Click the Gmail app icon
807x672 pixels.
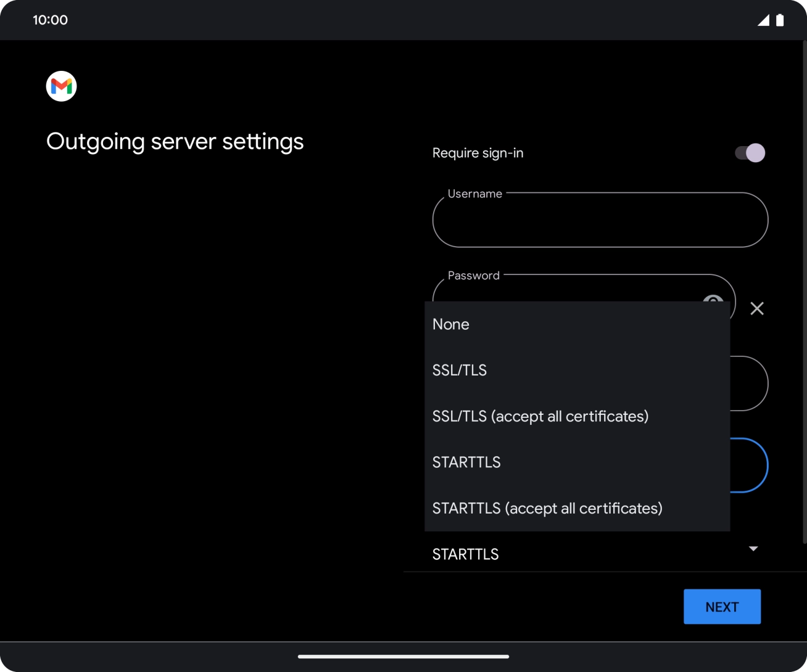(60, 86)
